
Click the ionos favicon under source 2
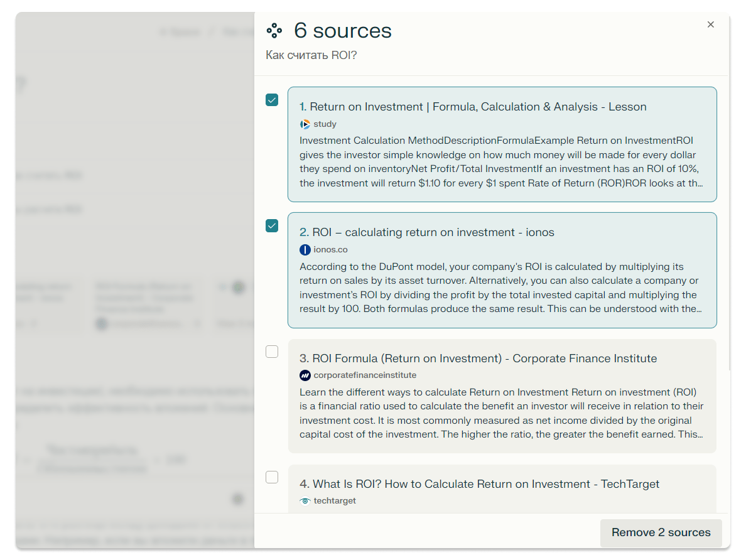click(305, 250)
